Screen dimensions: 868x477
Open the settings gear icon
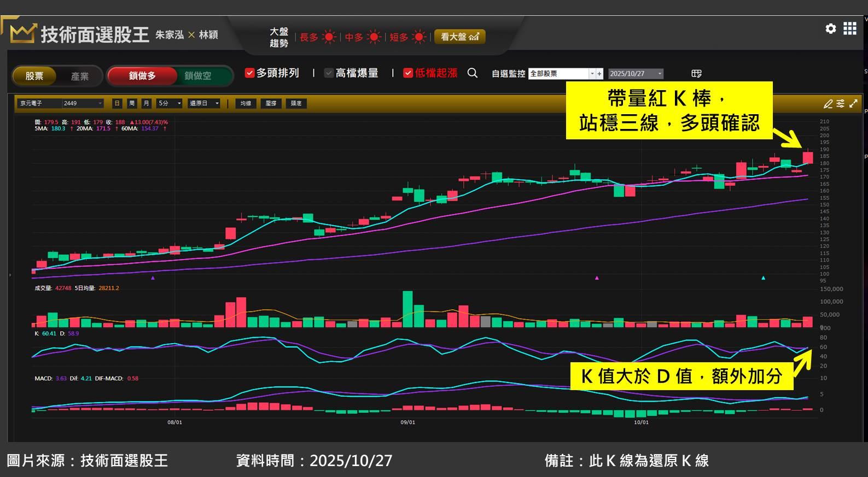830,28
